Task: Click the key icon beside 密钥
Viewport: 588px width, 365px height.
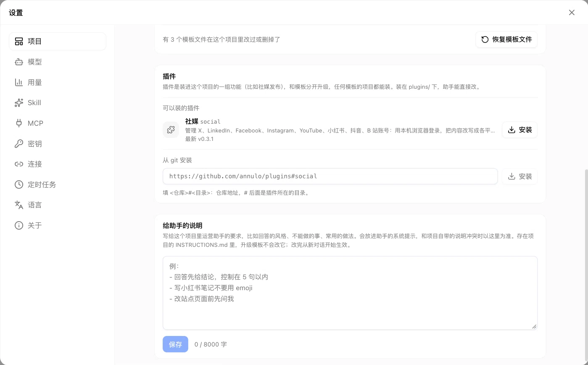Action: [19, 144]
